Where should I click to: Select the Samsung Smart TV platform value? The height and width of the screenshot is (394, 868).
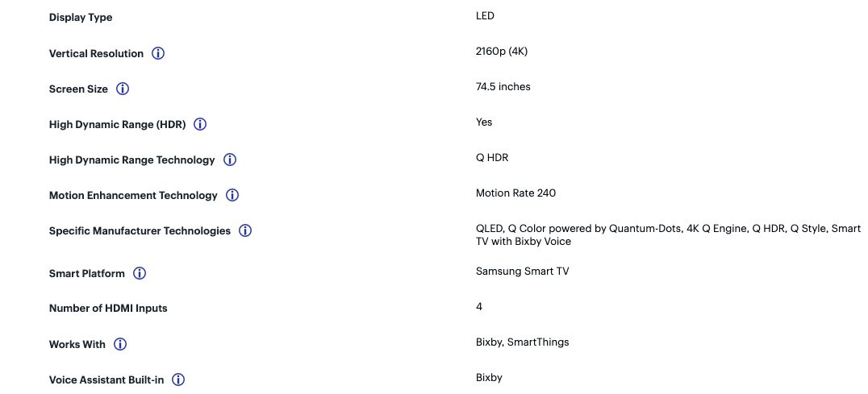pos(522,272)
